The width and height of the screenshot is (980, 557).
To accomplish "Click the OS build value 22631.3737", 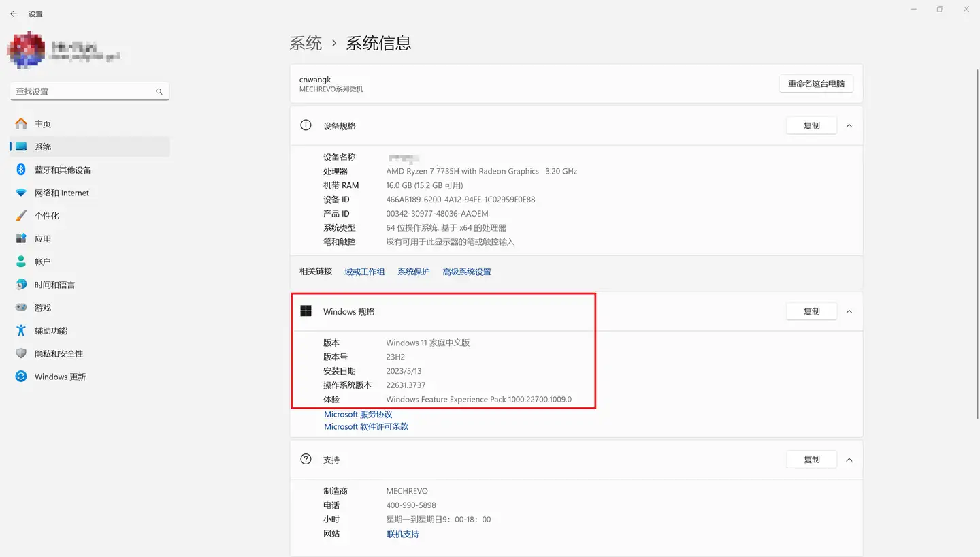I will tap(406, 385).
